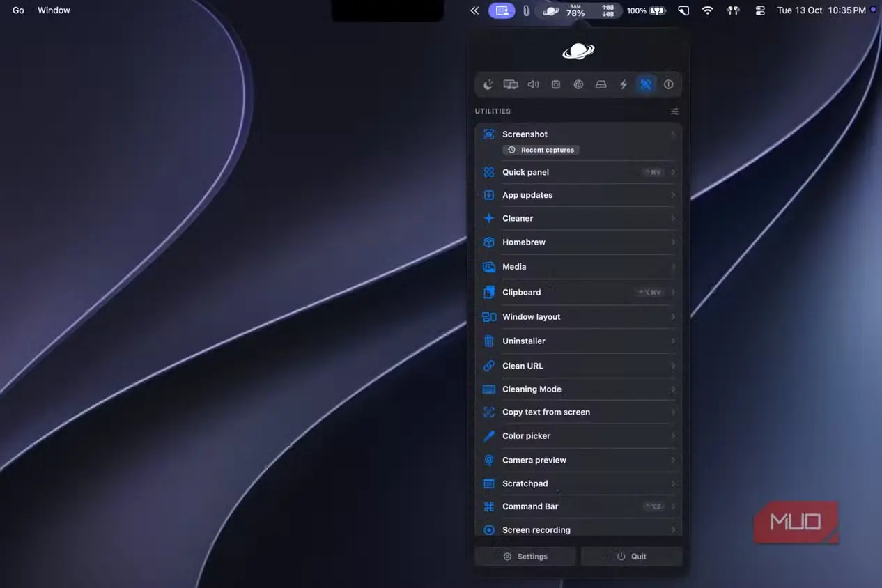The width and height of the screenshot is (882, 588).
Task: Open the Window menu
Action: 54,10
